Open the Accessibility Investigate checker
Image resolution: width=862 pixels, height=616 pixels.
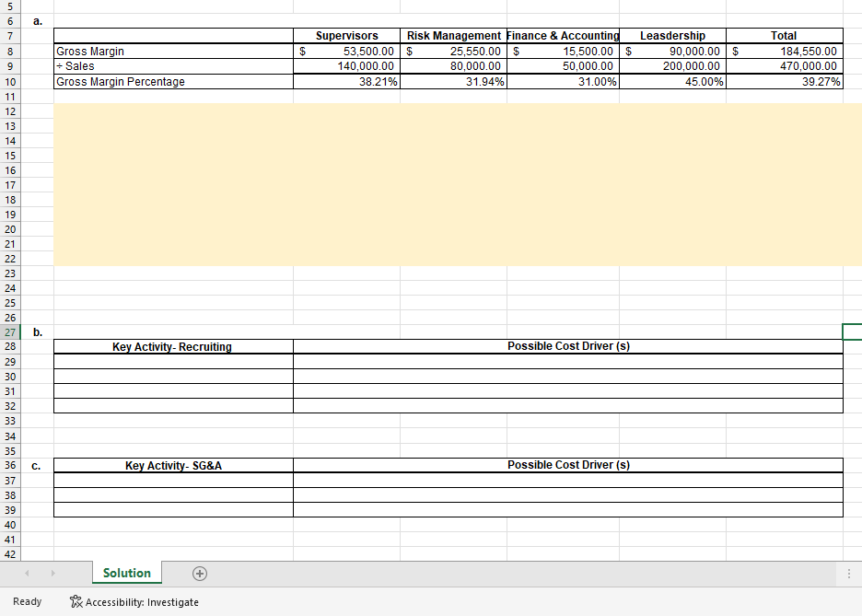click(x=134, y=601)
